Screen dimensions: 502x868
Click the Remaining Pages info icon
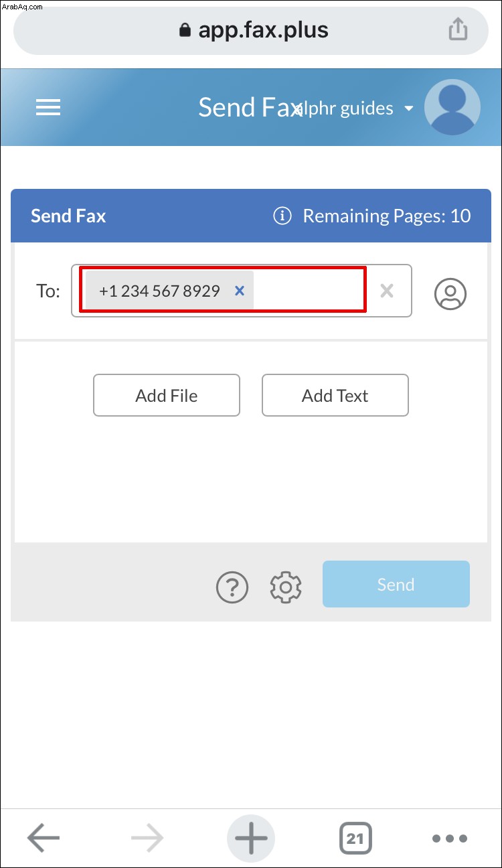tap(282, 216)
